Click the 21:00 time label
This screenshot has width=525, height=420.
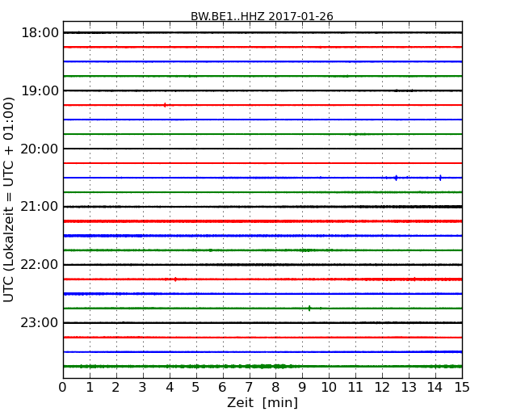pyautogui.click(x=40, y=207)
